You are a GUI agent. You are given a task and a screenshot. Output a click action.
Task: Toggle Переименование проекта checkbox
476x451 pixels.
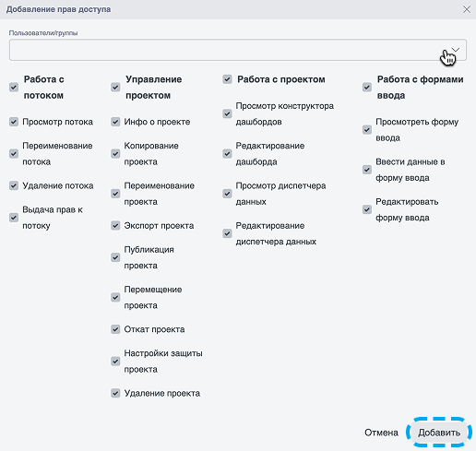115,194
